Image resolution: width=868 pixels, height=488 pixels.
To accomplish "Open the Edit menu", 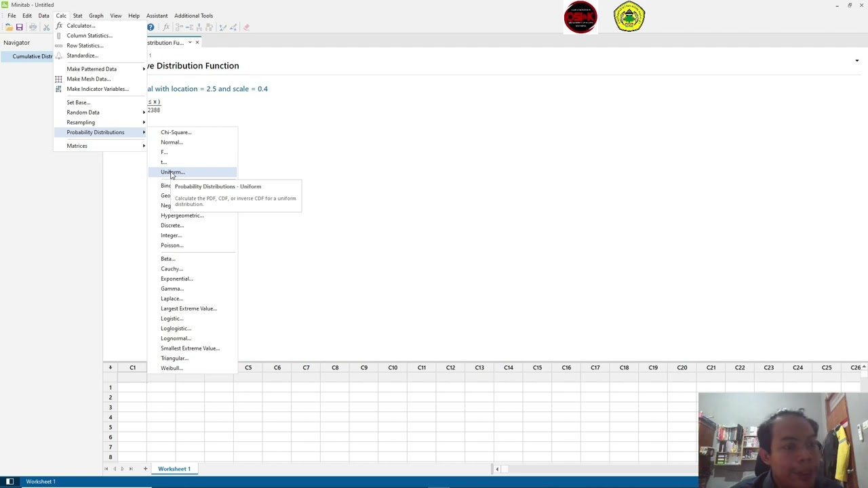I will [27, 16].
